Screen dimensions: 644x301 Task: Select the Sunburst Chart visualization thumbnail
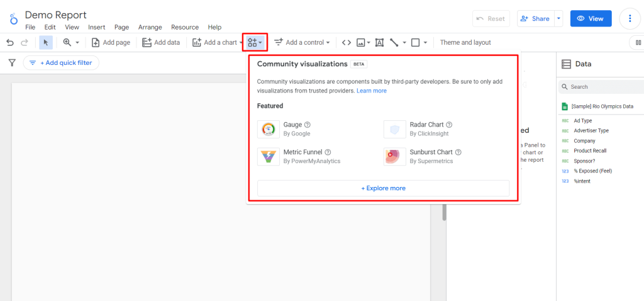click(392, 157)
